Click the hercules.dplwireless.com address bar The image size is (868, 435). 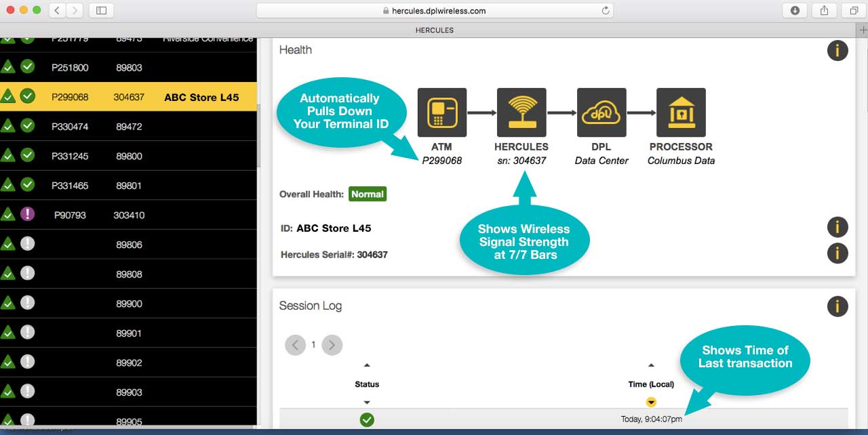pos(435,10)
